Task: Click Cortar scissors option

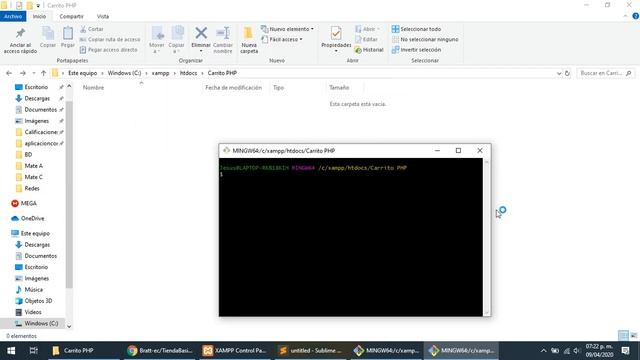Action: (92, 29)
